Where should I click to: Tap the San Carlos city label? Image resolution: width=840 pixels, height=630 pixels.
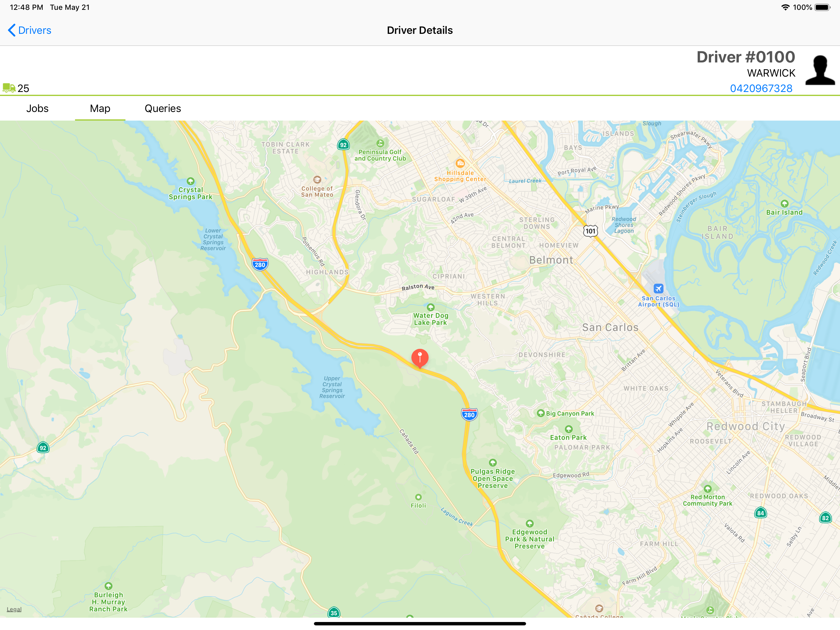(610, 327)
